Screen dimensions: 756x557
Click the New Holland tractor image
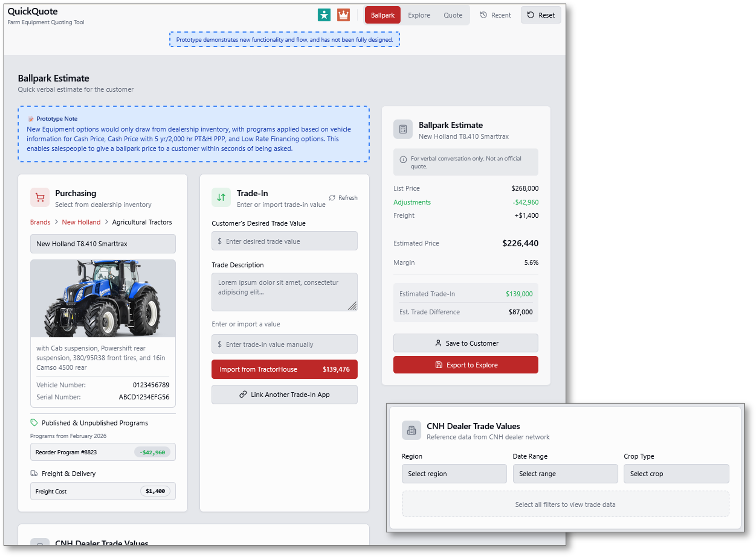point(103,298)
